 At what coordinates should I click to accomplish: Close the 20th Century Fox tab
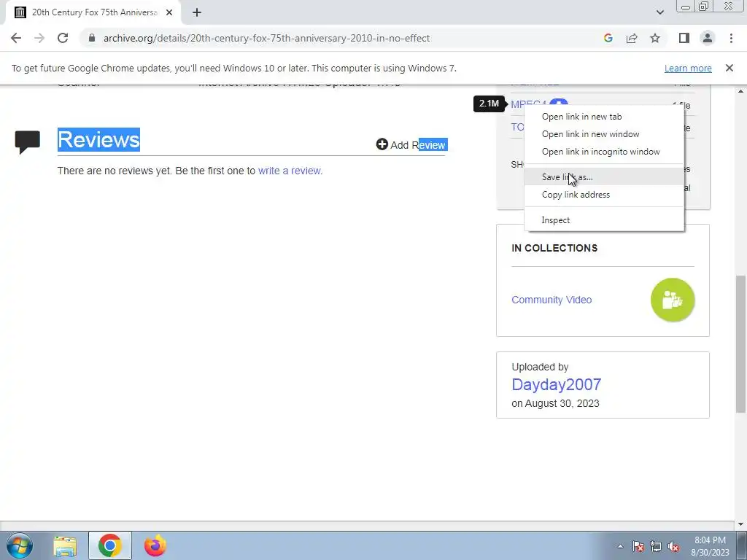coord(169,12)
